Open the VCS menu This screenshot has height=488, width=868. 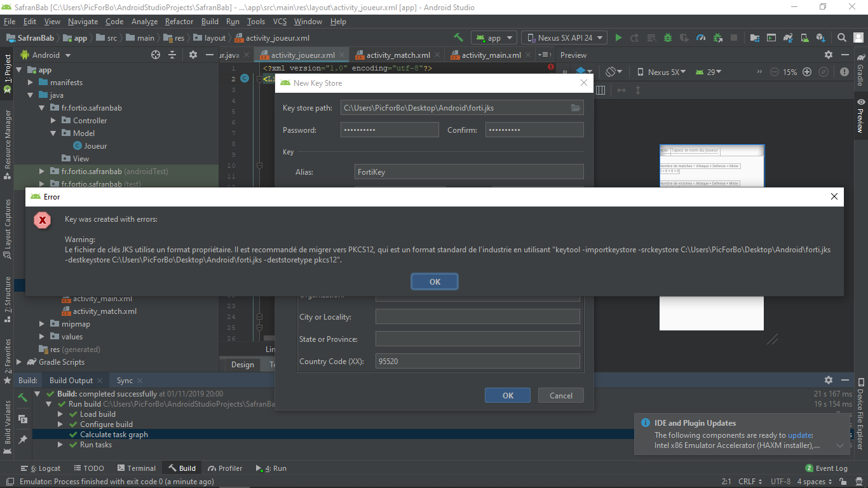(x=280, y=22)
